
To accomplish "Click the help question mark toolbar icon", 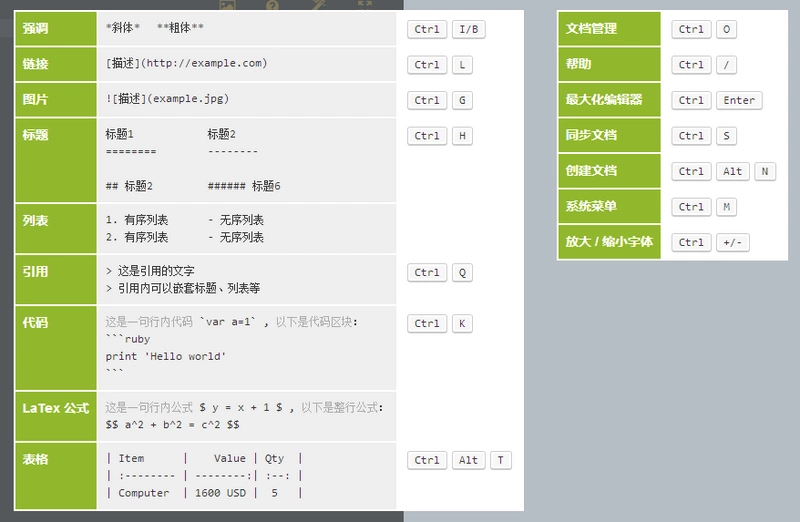I will click(x=272, y=5).
